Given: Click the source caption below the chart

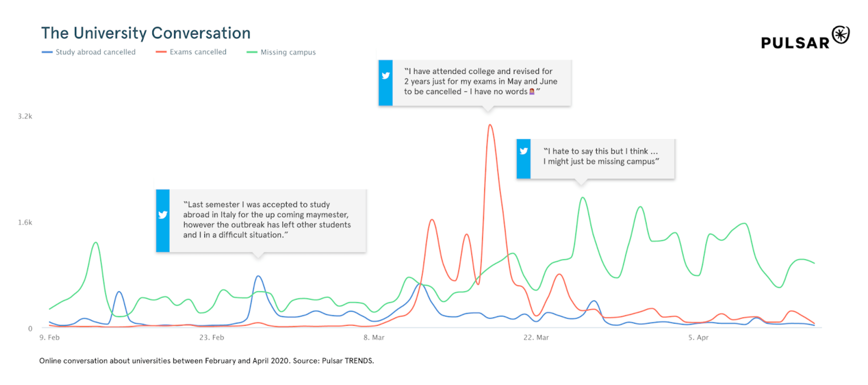Looking at the screenshot, I should tap(206, 361).
